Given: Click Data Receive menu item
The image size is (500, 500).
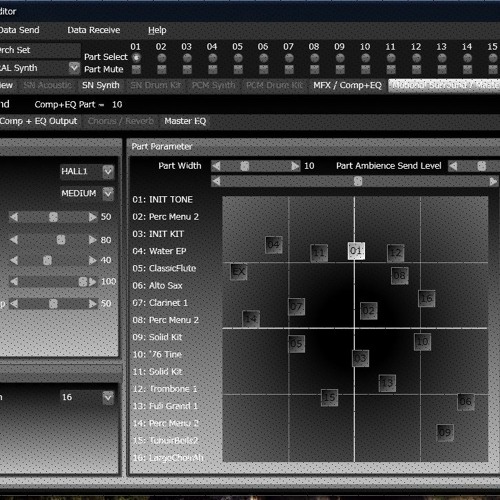Looking at the screenshot, I should point(94,30).
